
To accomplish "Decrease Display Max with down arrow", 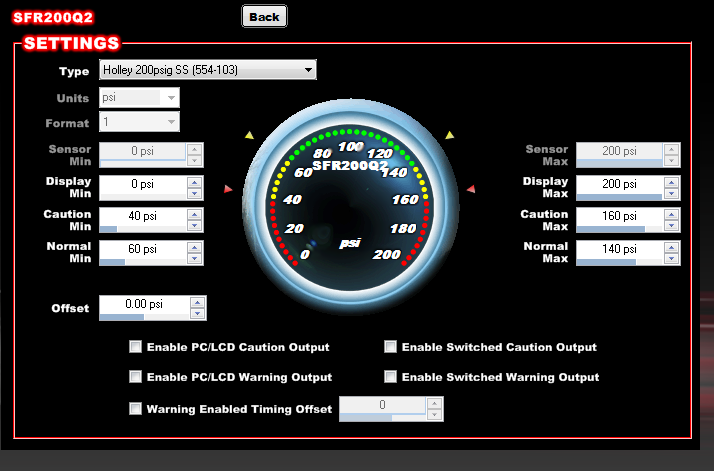I will [x=671, y=193].
